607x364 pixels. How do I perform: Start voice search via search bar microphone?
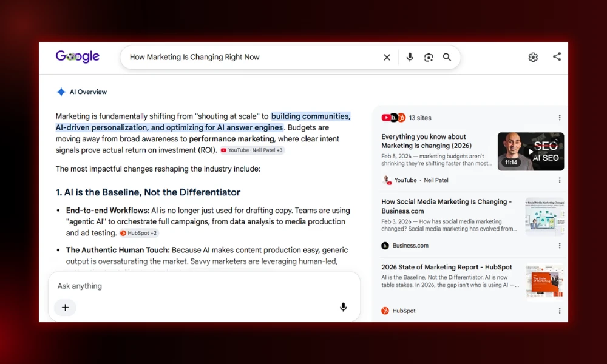[410, 57]
